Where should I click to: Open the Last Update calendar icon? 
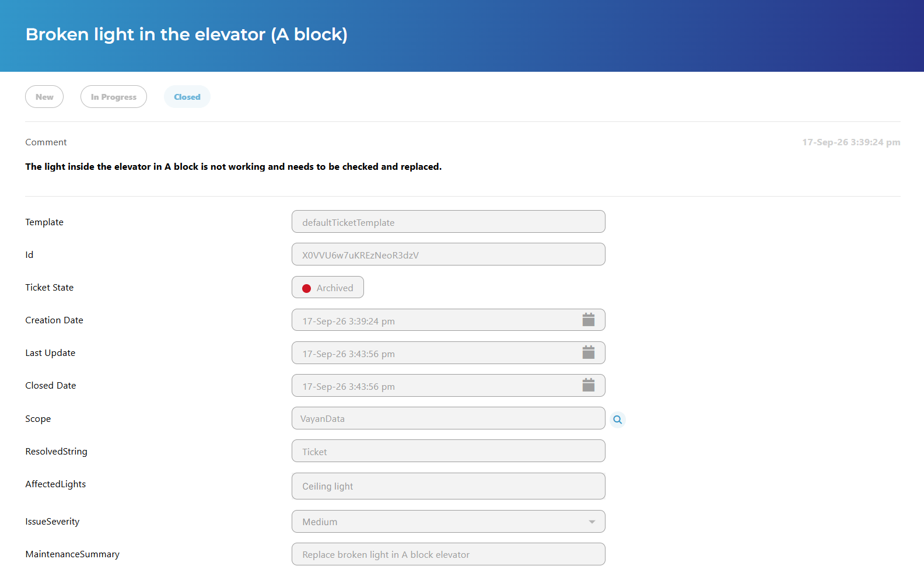[x=588, y=352]
